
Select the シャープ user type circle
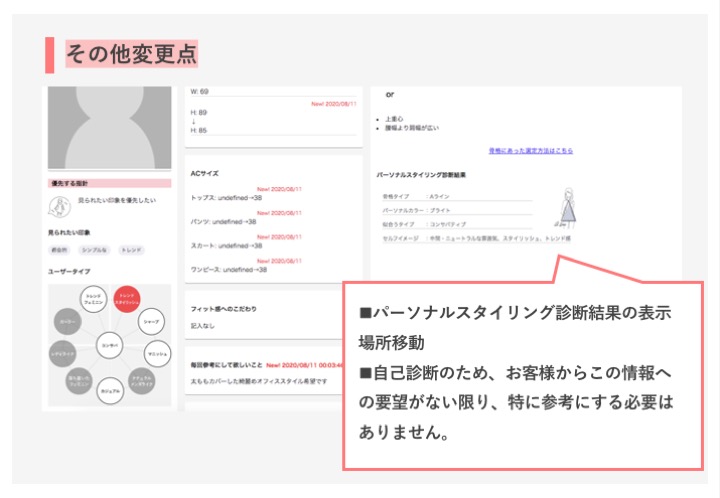151,322
